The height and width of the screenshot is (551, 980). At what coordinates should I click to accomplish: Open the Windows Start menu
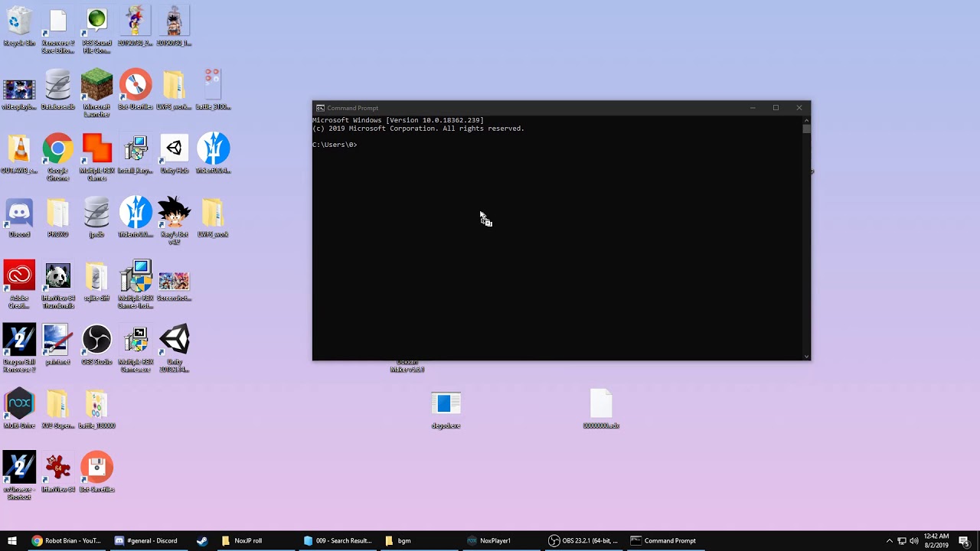(x=12, y=540)
